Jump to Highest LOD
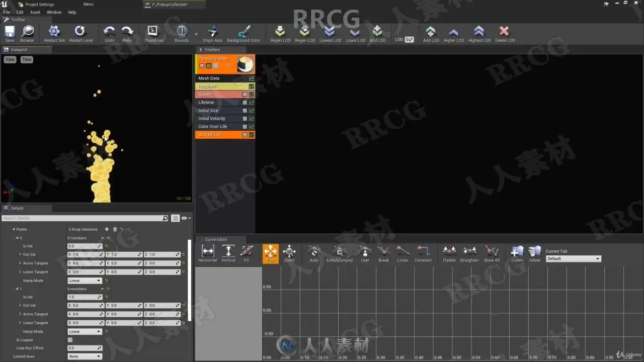This screenshot has height=362, width=644. [x=479, y=34]
